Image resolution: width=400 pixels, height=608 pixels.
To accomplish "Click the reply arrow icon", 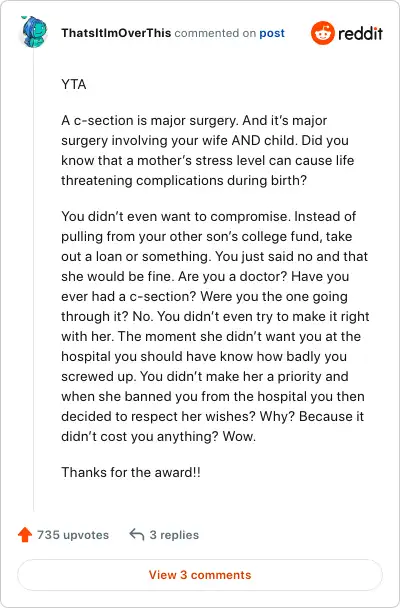I will pos(136,534).
